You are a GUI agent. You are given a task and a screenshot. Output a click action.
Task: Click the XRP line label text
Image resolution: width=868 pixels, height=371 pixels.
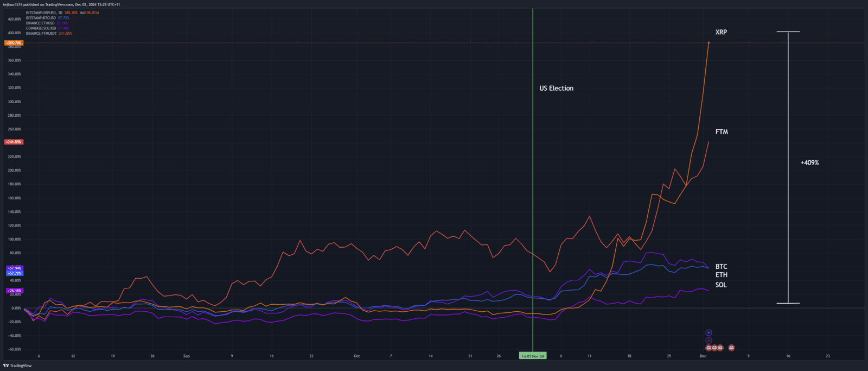coord(721,32)
